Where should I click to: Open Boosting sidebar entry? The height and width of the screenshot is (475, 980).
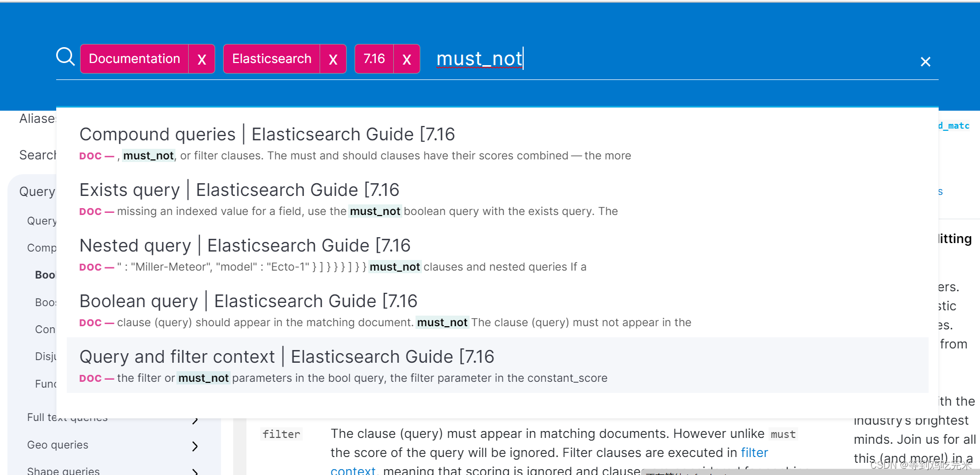click(45, 302)
